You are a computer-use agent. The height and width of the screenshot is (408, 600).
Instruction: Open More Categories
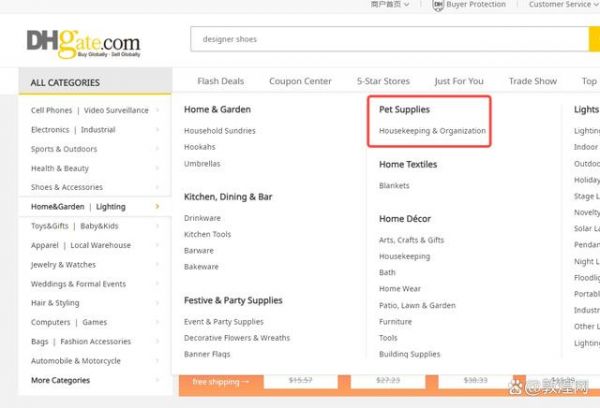(x=60, y=380)
